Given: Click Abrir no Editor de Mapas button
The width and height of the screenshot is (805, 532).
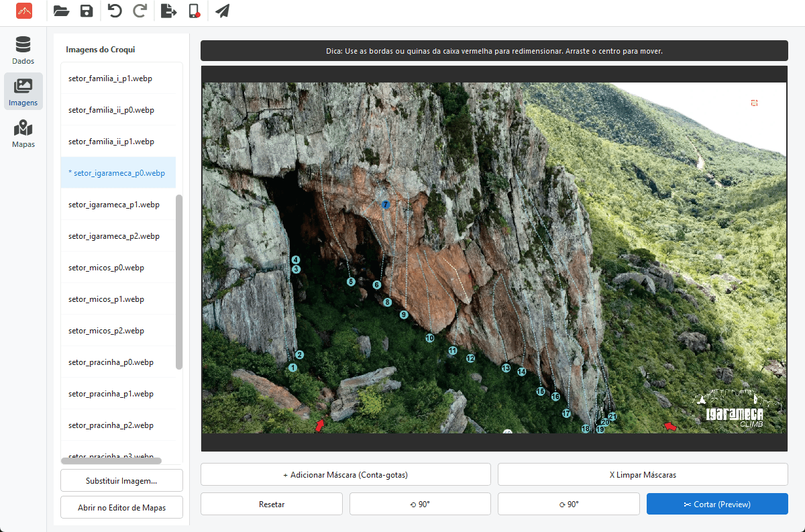Looking at the screenshot, I should pos(121,508).
